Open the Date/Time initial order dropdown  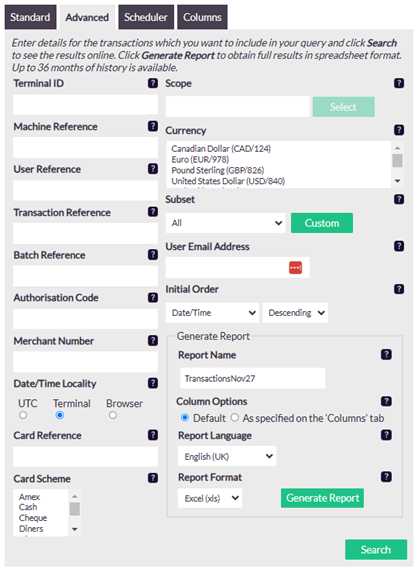click(x=212, y=313)
